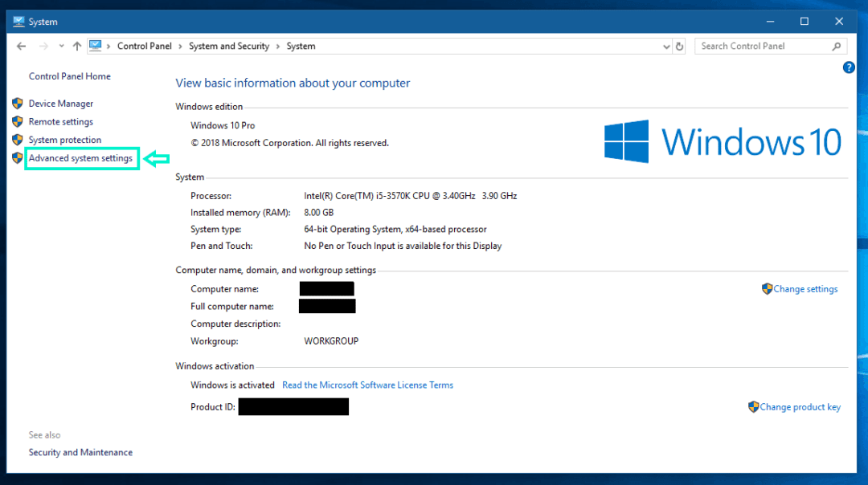
Task: Click the Up one level navigation arrow
Action: pos(76,46)
